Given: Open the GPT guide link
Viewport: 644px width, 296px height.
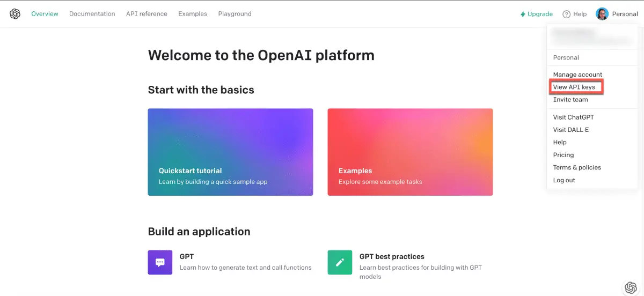Looking at the screenshot, I should tap(187, 257).
